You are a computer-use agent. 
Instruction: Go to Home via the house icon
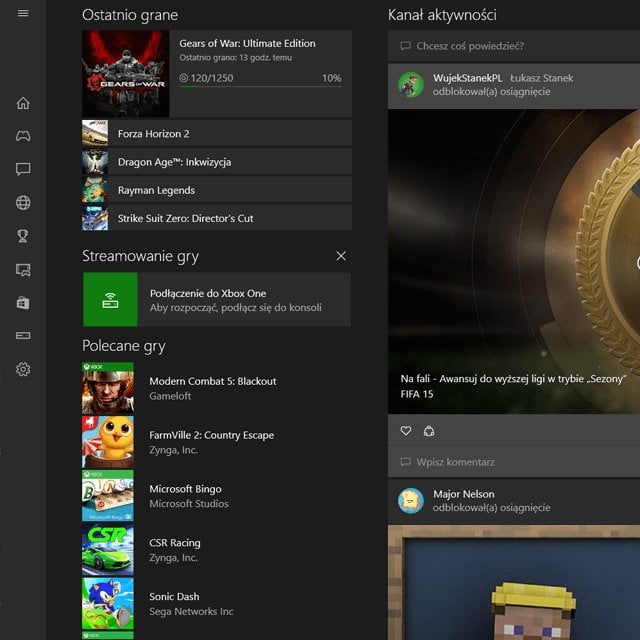point(23,103)
